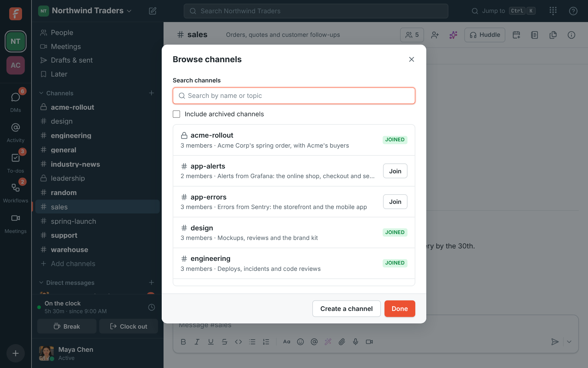Click the Clock out button

[129, 326]
